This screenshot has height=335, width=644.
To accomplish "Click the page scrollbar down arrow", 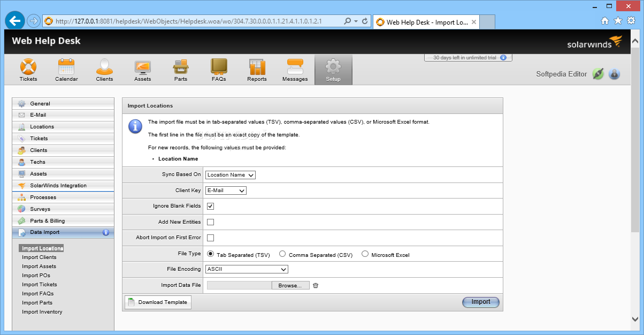I will click(635, 319).
